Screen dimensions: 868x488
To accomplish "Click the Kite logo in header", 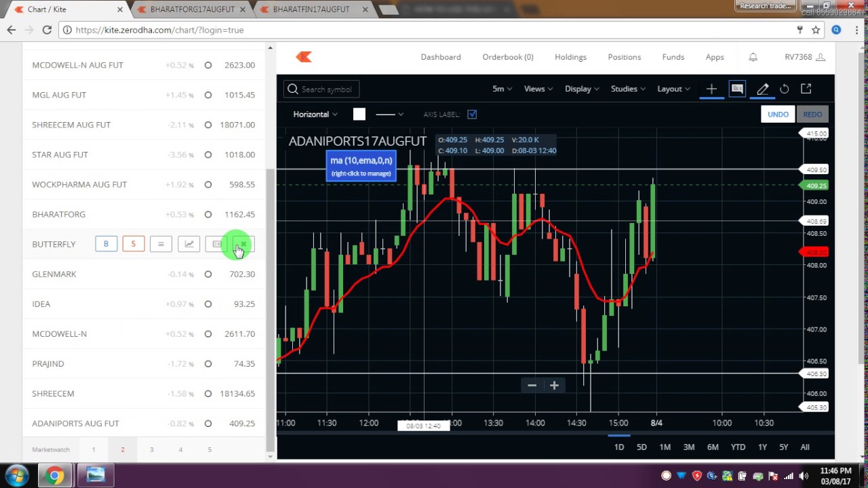I will [304, 57].
